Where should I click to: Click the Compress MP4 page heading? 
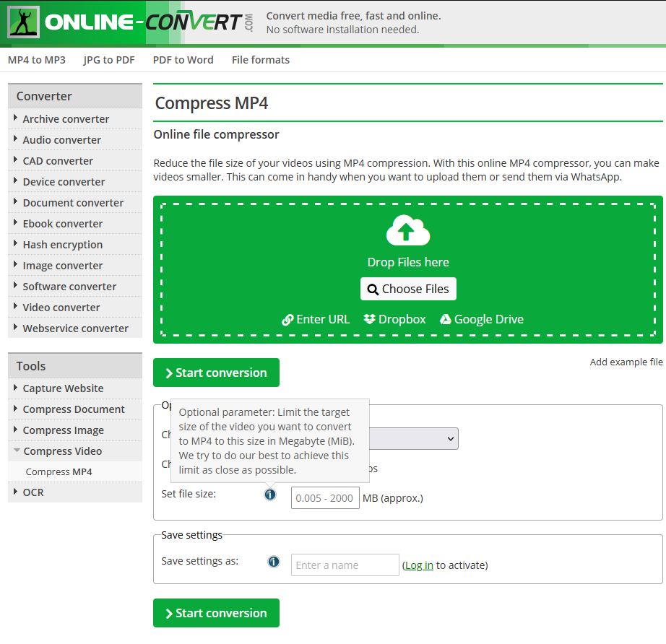[212, 103]
